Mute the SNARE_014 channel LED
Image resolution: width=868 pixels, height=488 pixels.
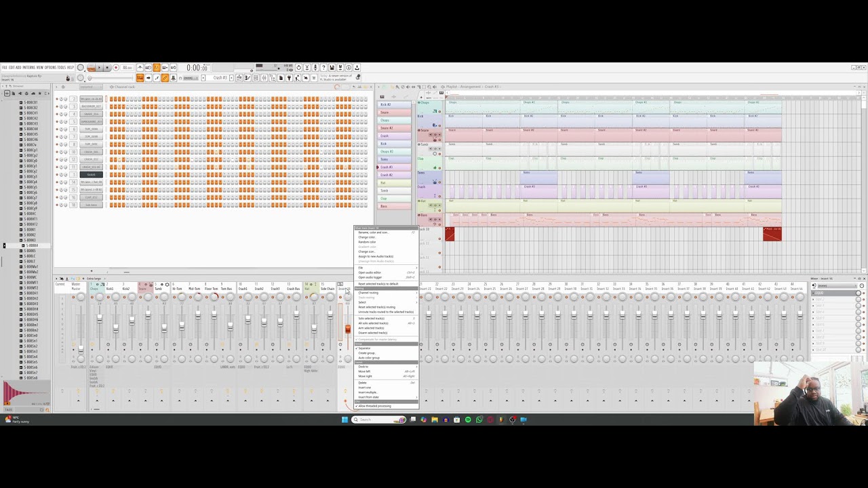pyautogui.click(x=57, y=114)
